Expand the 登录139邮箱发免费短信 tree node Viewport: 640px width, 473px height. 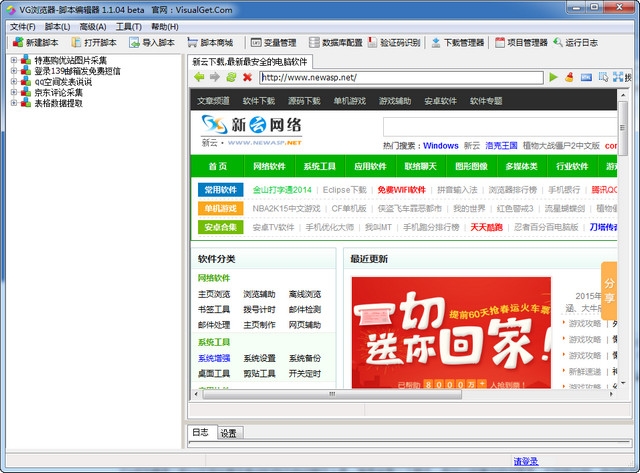pos(14,71)
